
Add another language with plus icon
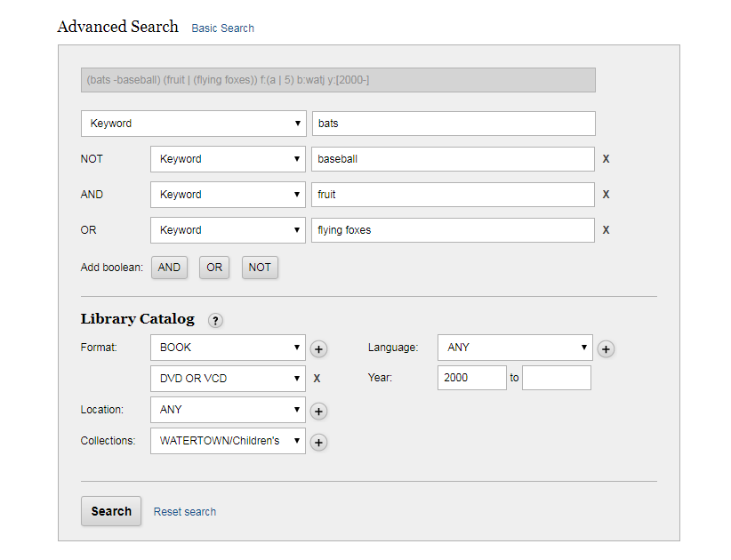[x=606, y=349]
